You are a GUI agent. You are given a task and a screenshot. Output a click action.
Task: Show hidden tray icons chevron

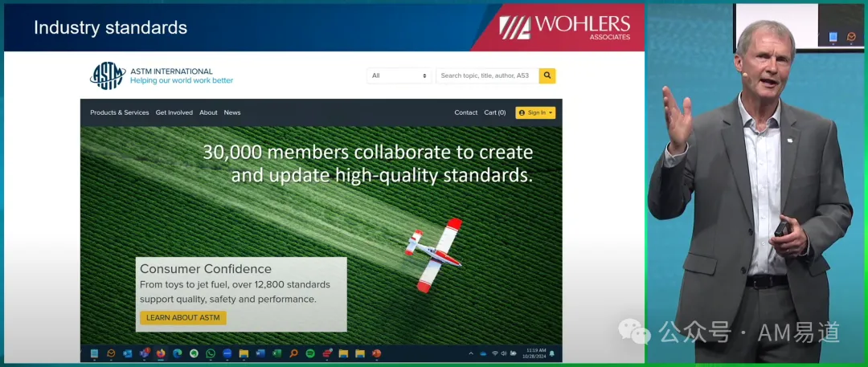pyautogui.click(x=471, y=353)
